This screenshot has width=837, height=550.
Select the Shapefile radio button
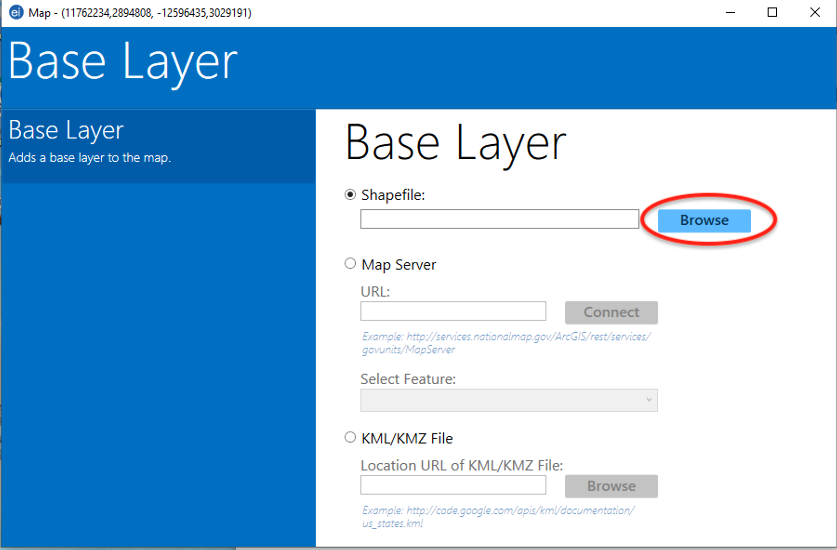pos(350,195)
